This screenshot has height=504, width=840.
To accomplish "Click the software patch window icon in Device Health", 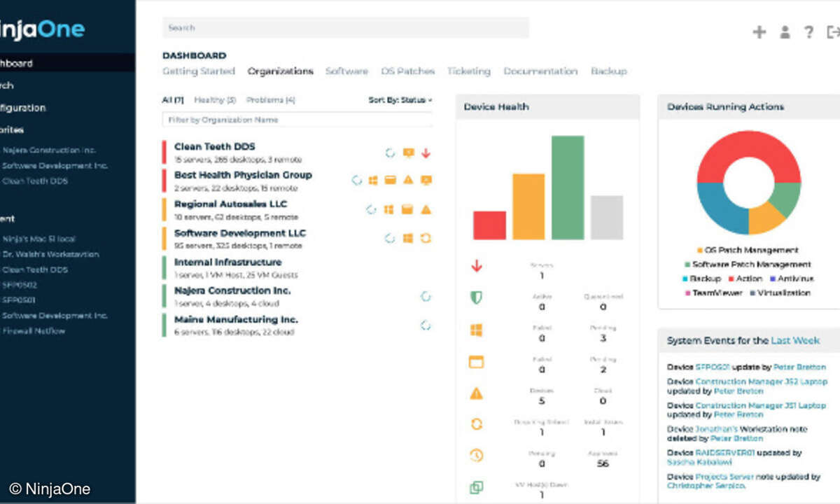I will [x=477, y=362].
